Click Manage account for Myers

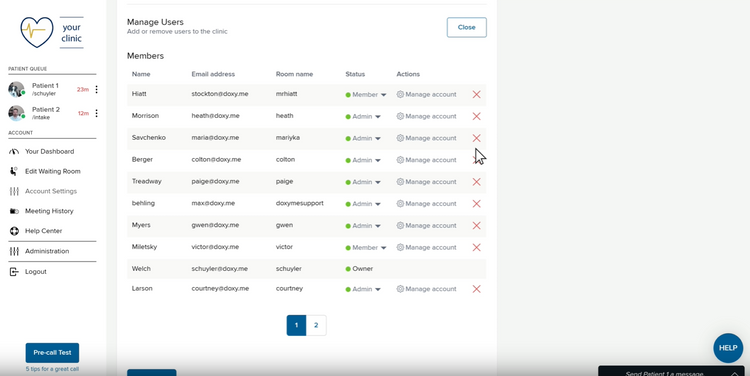click(x=426, y=226)
